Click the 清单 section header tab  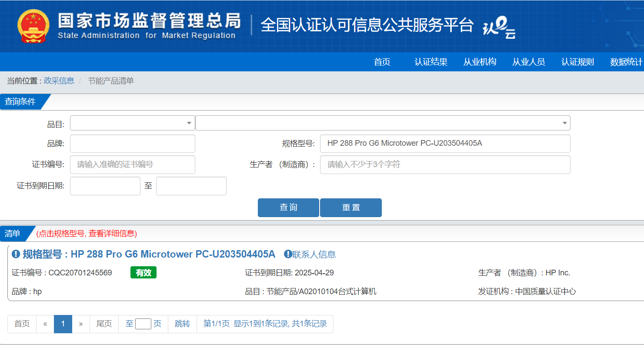click(13, 234)
